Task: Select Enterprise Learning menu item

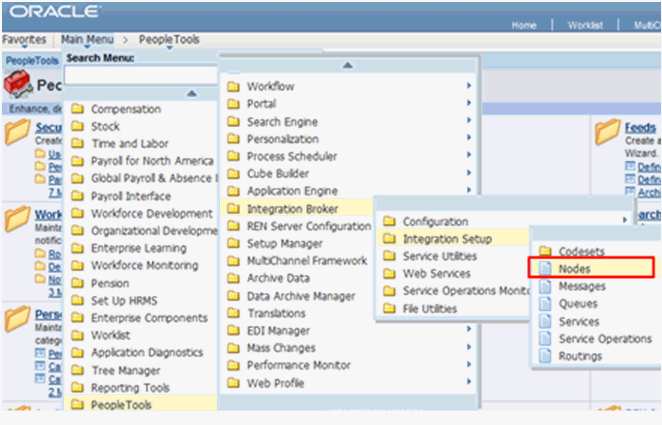Action: point(138,248)
